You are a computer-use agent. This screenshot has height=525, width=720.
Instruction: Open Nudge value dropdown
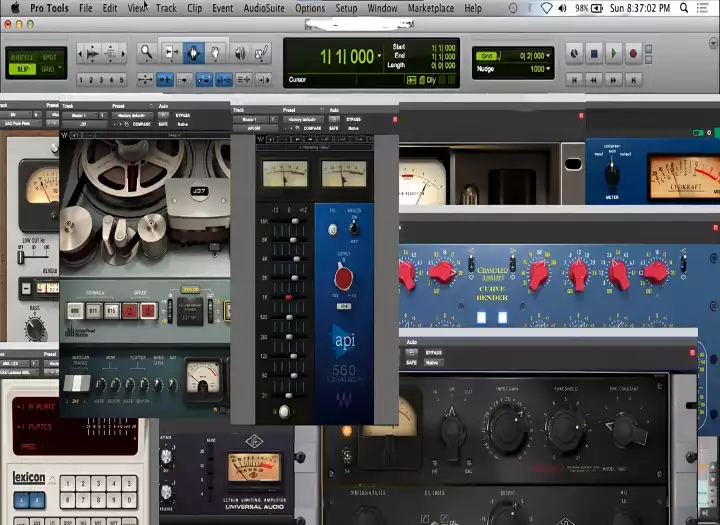548,69
